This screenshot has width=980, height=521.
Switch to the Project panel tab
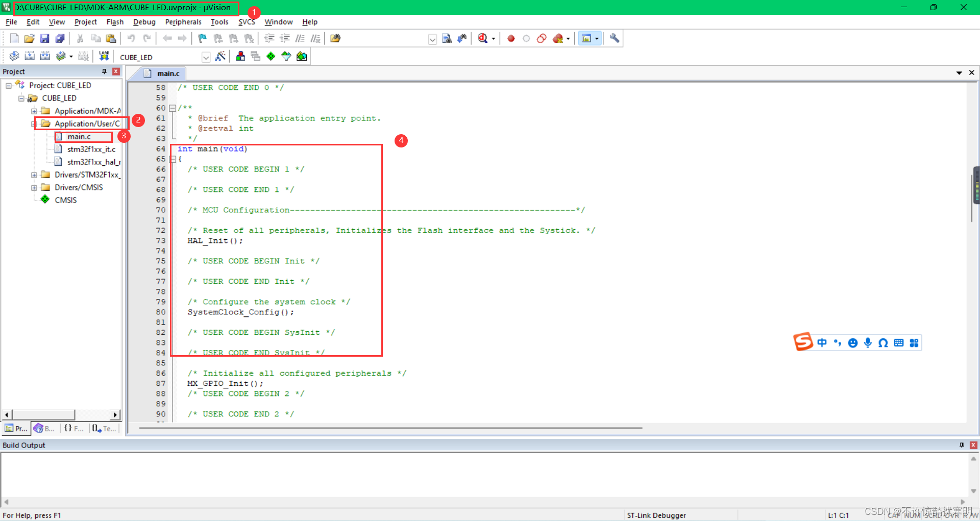16,429
